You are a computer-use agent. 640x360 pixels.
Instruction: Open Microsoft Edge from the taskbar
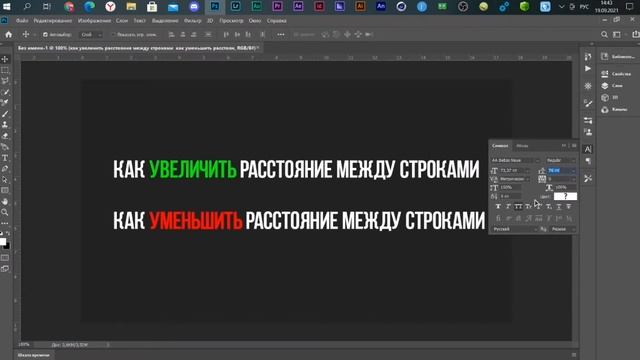coord(90,7)
